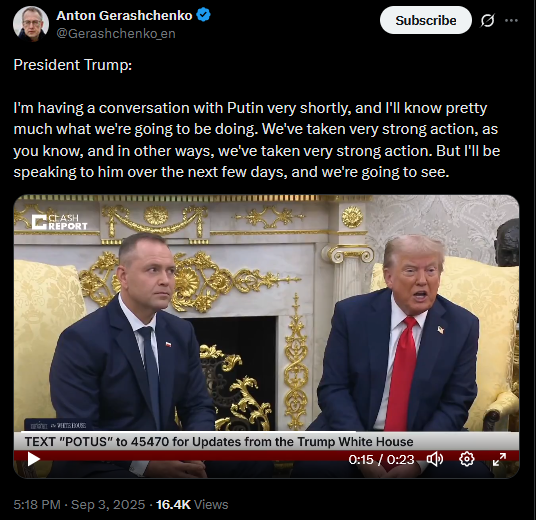This screenshot has width=536, height=520.
Task: Click the 16.4K Views count
Action: (192, 505)
